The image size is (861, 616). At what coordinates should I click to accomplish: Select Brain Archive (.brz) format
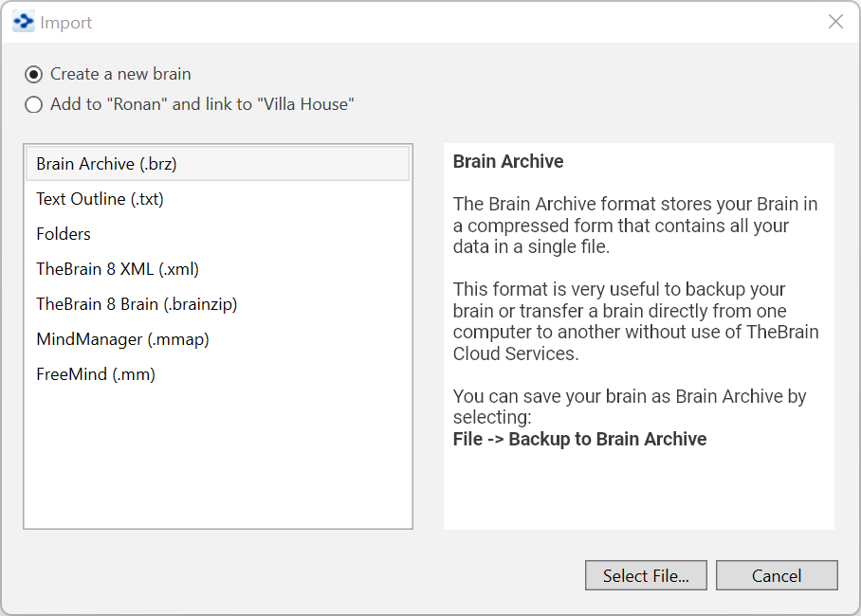(106, 164)
